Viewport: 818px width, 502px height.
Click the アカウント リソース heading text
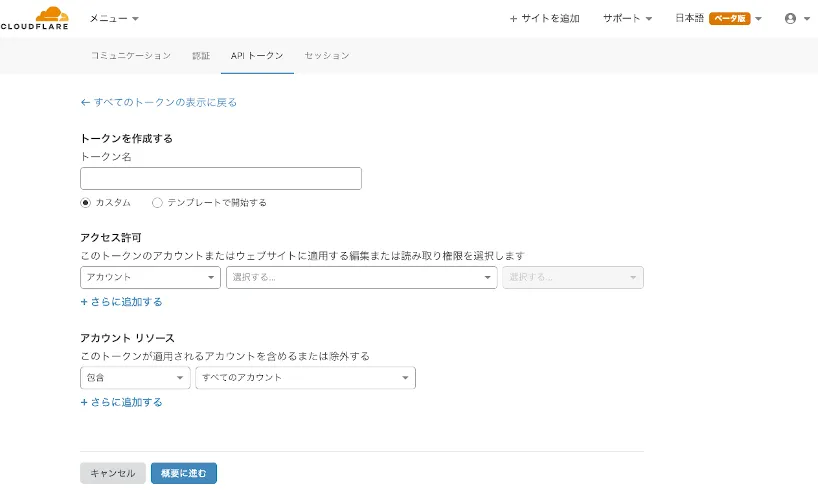[127, 338]
